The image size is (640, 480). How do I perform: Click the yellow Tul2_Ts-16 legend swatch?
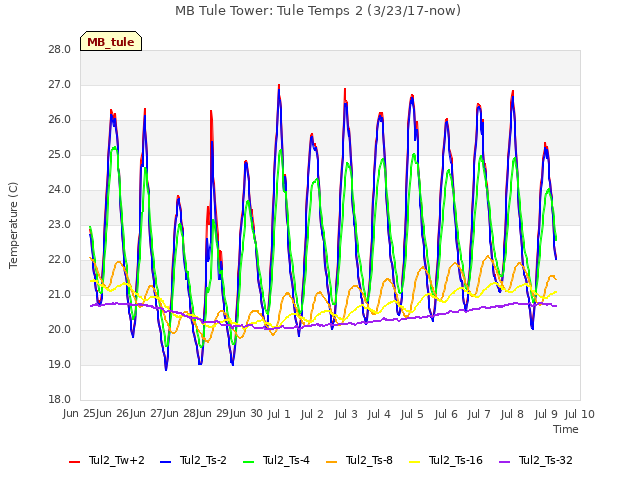(414, 462)
